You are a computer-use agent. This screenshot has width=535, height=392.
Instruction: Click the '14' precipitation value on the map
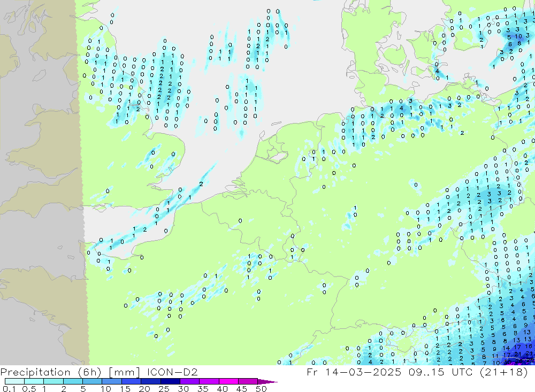click(x=506, y=348)
